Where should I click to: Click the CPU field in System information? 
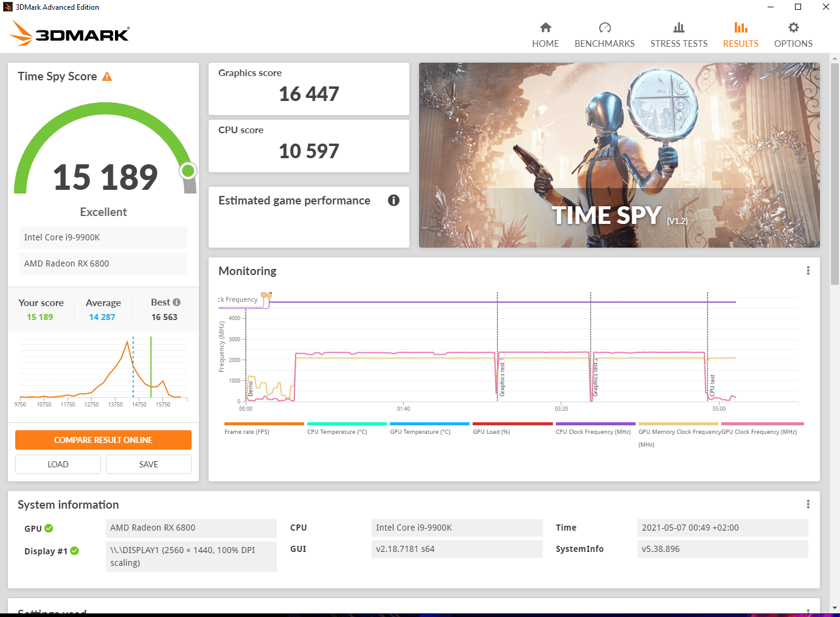(x=457, y=528)
